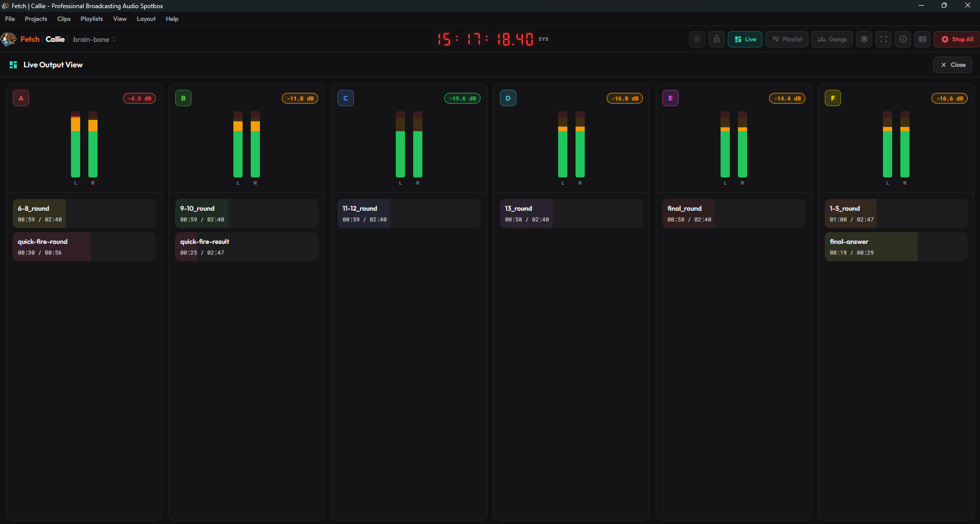Click the -19.6 dB level readout
This screenshot has height=524, width=980.
pos(463,98)
